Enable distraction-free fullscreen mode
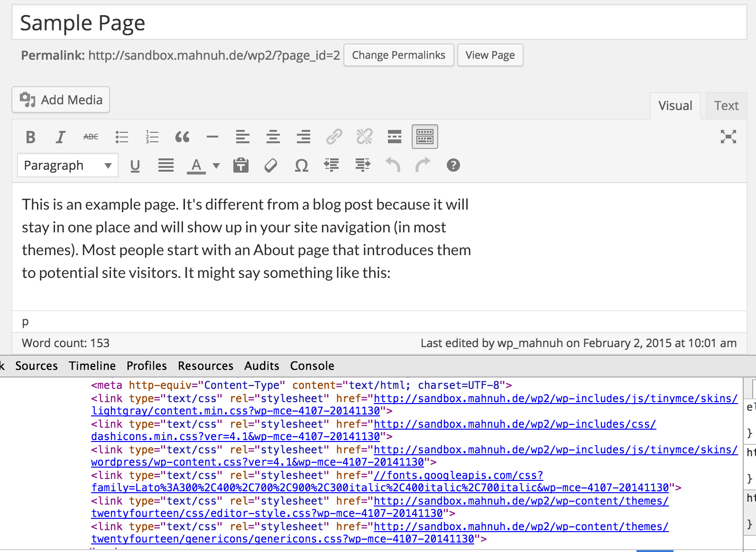Image resolution: width=756 pixels, height=552 pixels. coord(728,137)
